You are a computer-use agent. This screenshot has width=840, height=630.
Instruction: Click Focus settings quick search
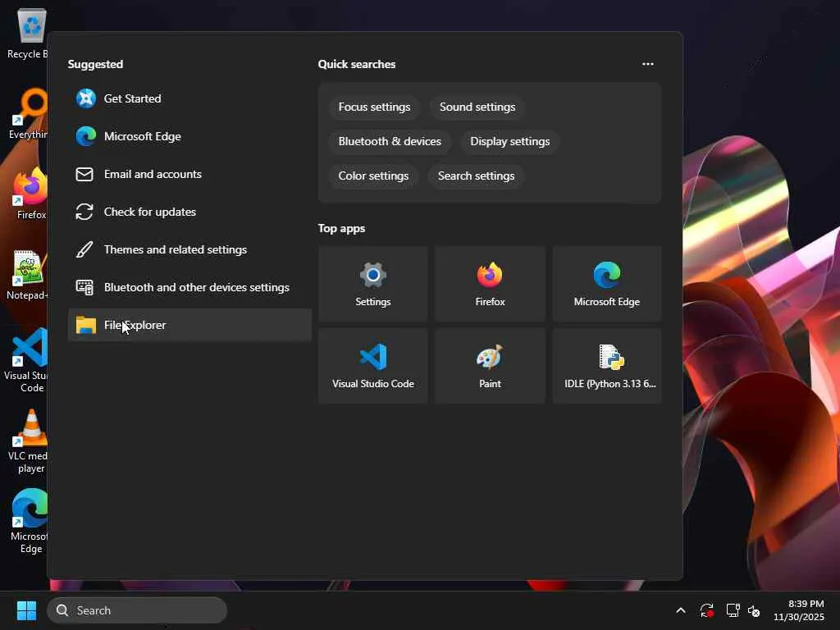tap(374, 107)
